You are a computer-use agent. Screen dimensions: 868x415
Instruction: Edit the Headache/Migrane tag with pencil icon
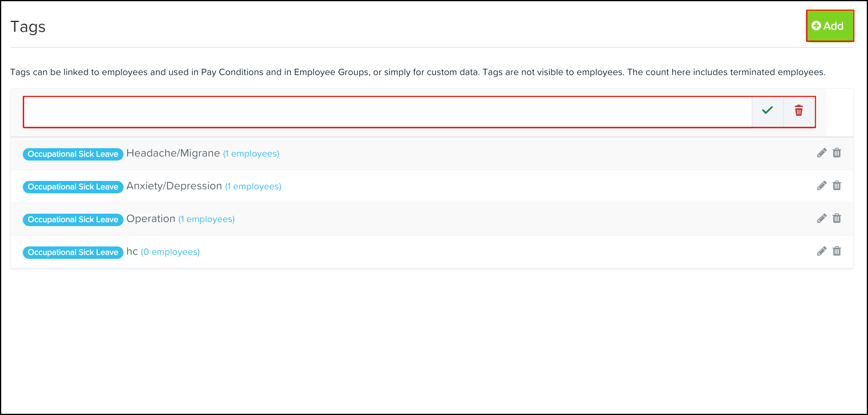tap(822, 153)
